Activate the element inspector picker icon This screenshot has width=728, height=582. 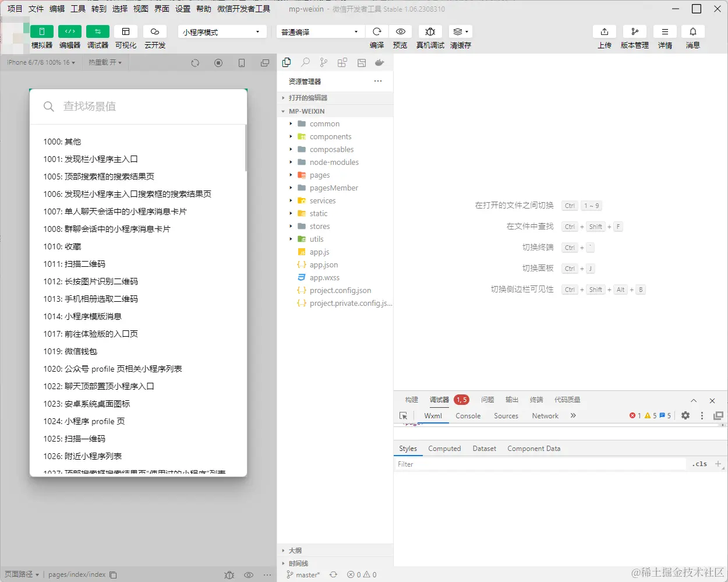(403, 416)
